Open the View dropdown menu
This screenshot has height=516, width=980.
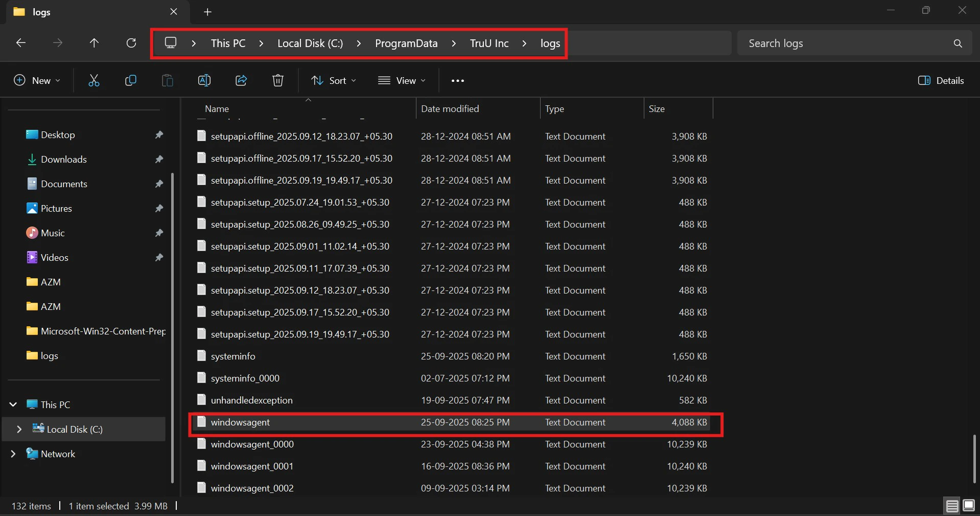click(x=402, y=80)
